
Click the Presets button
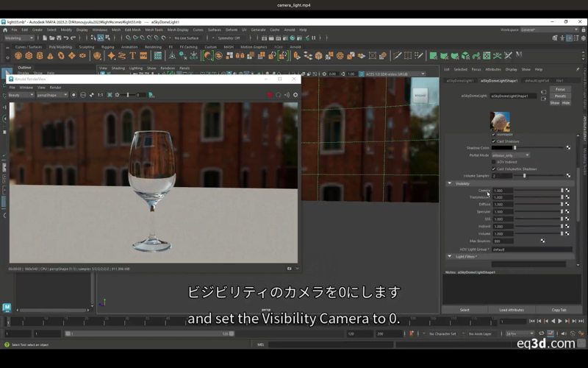tap(560, 96)
